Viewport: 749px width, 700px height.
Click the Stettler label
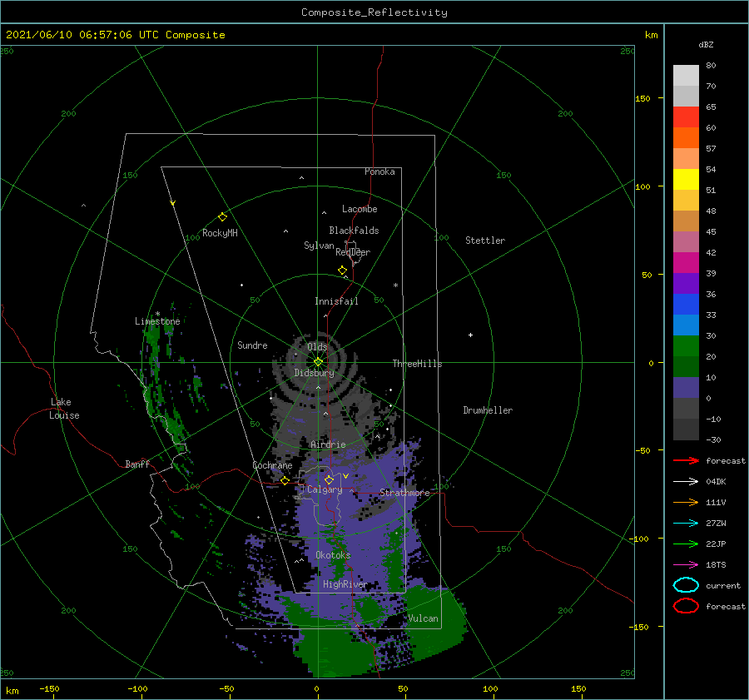tap(485, 241)
